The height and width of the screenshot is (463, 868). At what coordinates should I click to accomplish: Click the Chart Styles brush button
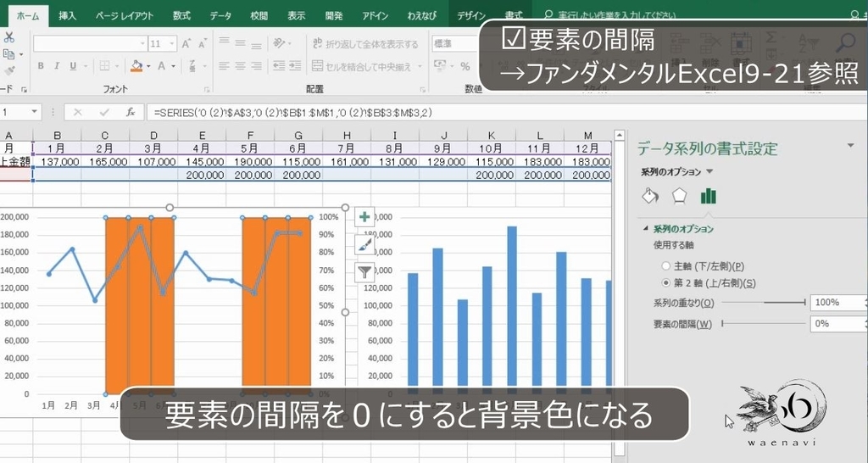pos(364,244)
